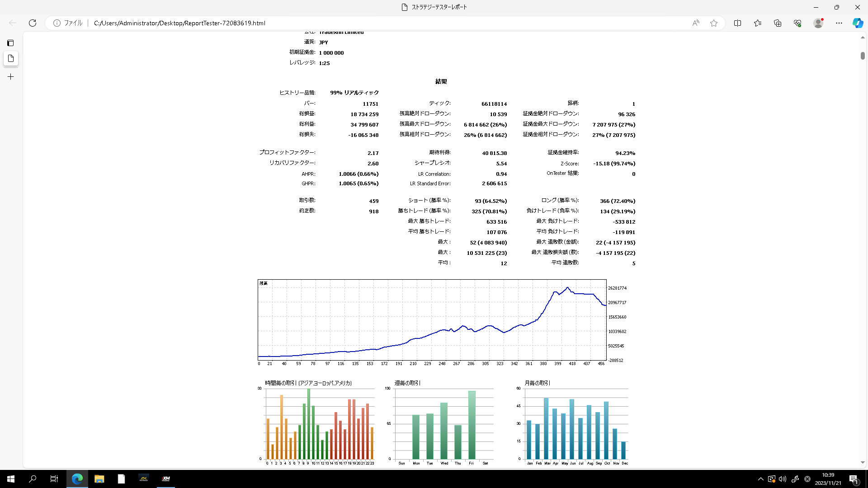
Task: Expand hidden system tray icons chevron
Action: click(760, 479)
